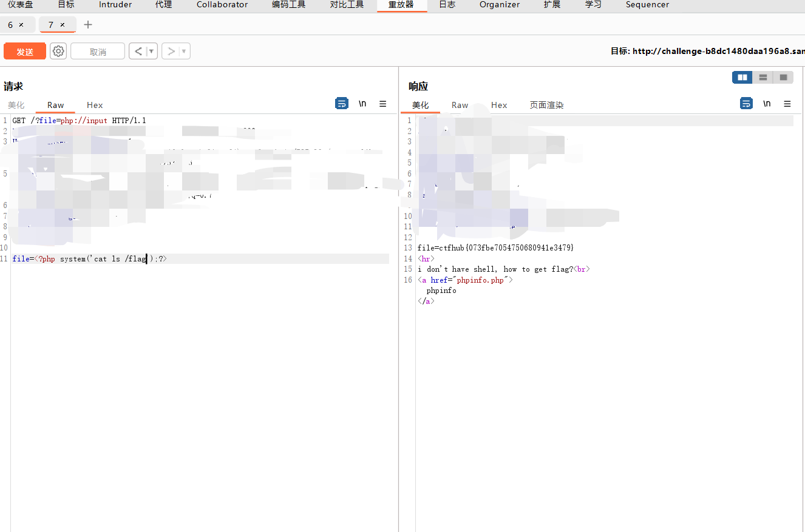805x532 pixels.
Task: Click the 请求 request panel heading
Action: tap(13, 86)
